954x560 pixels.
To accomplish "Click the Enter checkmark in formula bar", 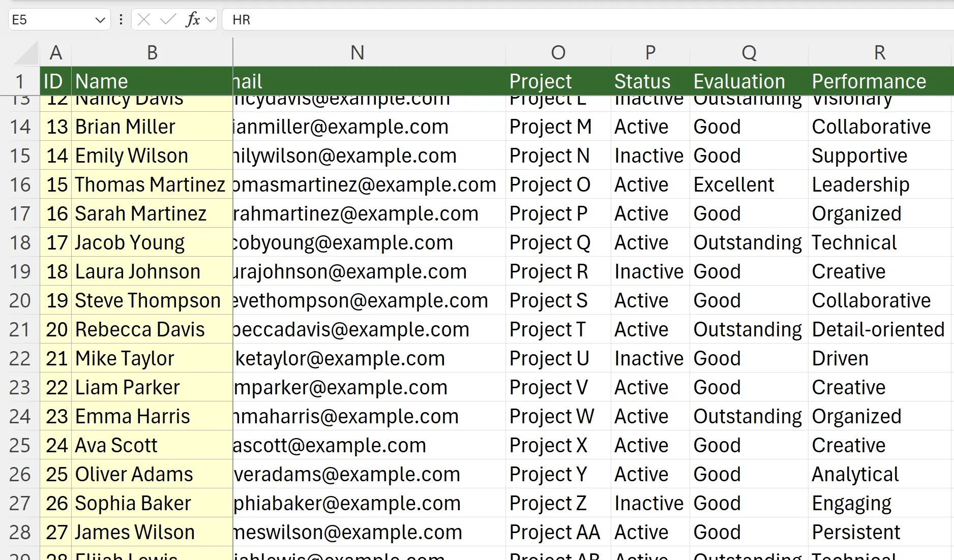I will pyautogui.click(x=167, y=20).
